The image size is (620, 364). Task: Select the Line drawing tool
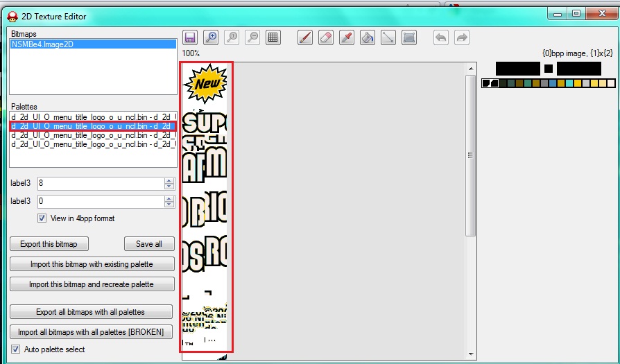388,37
